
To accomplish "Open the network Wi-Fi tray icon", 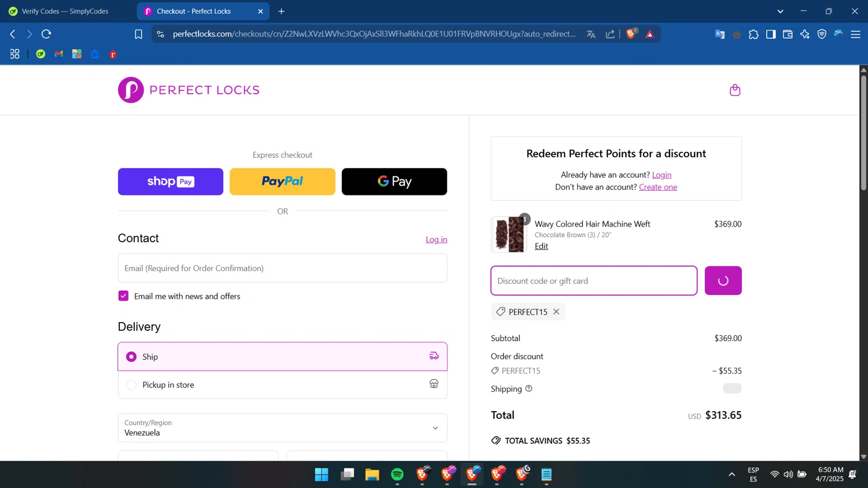I will [x=774, y=475].
